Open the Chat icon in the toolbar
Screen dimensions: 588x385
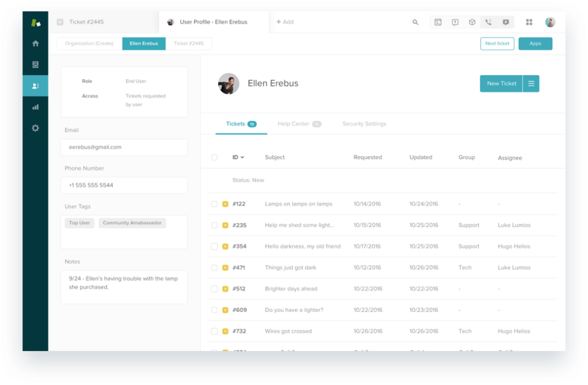[x=506, y=22]
